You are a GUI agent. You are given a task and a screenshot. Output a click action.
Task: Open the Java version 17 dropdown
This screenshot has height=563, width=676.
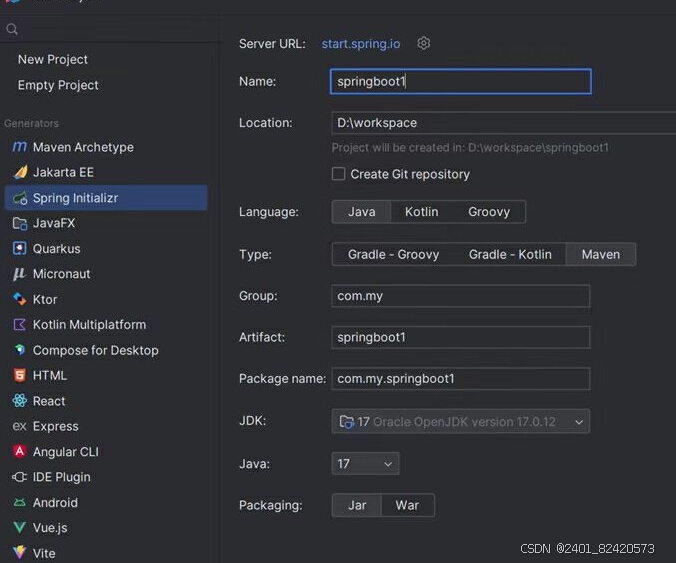(x=365, y=464)
